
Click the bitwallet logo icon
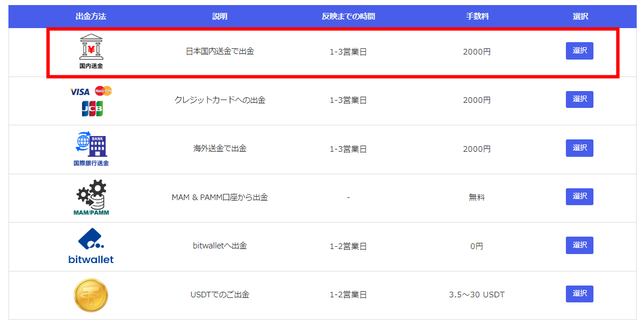[91, 246]
